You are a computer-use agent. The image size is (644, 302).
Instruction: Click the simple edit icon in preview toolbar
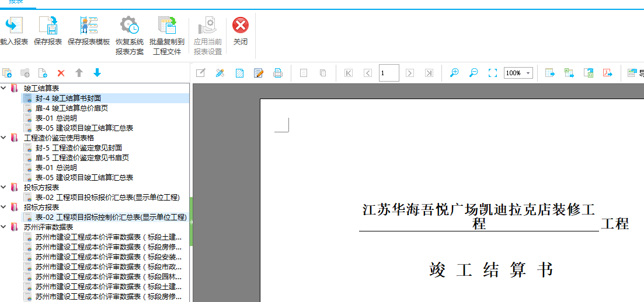pos(200,73)
